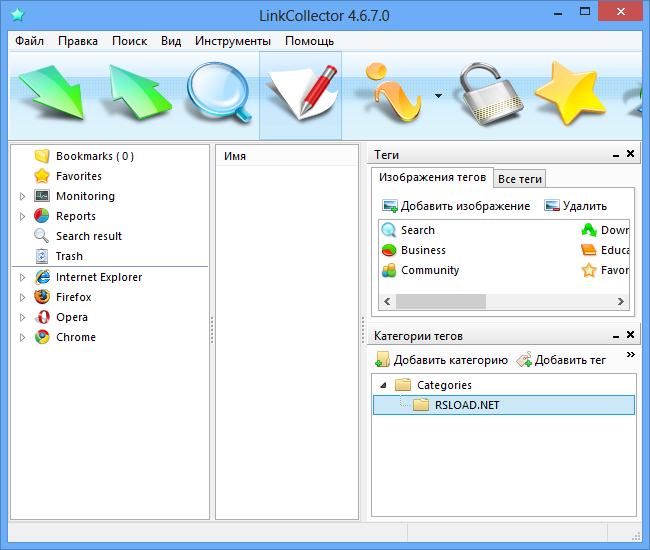Screen dimensions: 650x550
Task: Select the RSLOAD.NET category
Action: point(504,405)
